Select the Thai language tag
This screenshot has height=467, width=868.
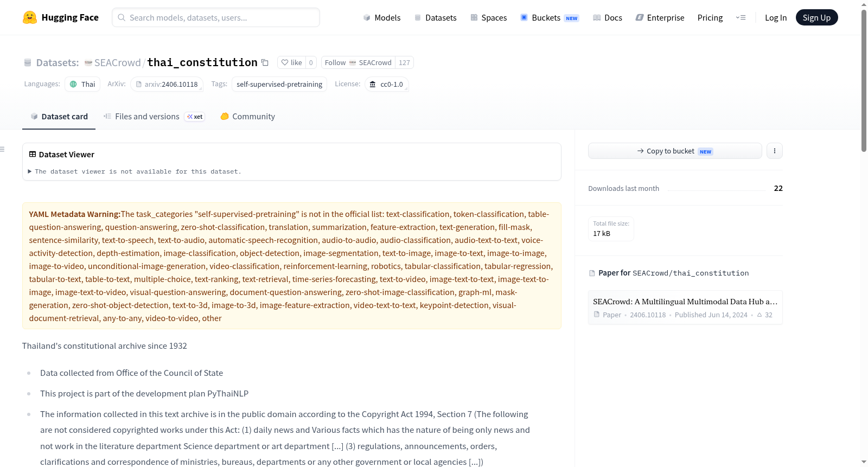pyautogui.click(x=82, y=84)
